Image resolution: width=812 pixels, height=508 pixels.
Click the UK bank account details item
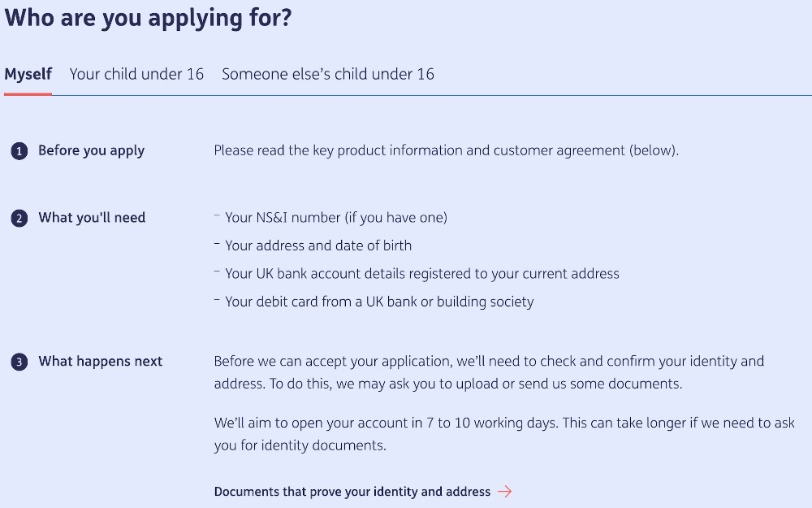pyautogui.click(x=422, y=274)
